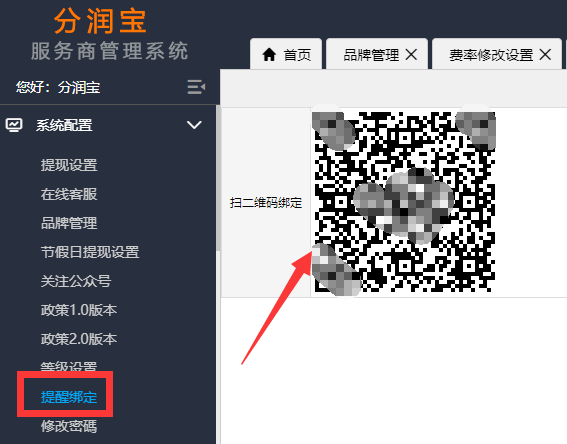Click the sidebar vertical scrollbar
Image resolution: width=567 pixels, height=444 pixels.
pos(218,178)
